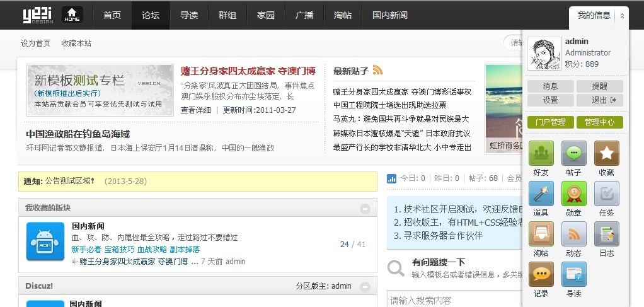
Task: Open the 收藏 favorites star icon
Action: tap(607, 153)
